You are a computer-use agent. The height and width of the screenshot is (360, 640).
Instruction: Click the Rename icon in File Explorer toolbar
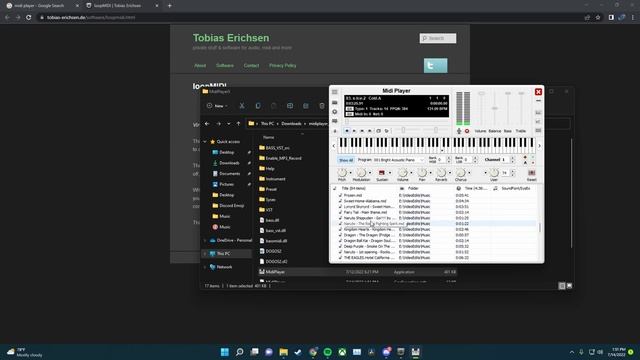coord(290,106)
